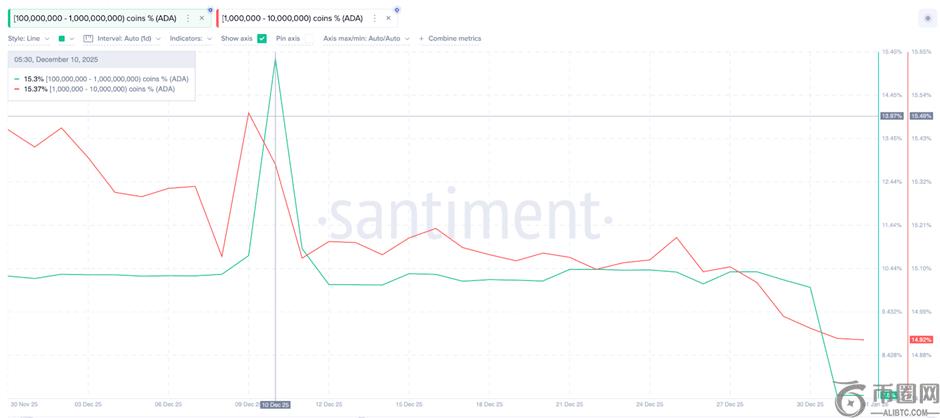This screenshot has height=418, width=940.
Task: Expand the Interval: Auto (1d) dropdown
Action: (x=129, y=38)
